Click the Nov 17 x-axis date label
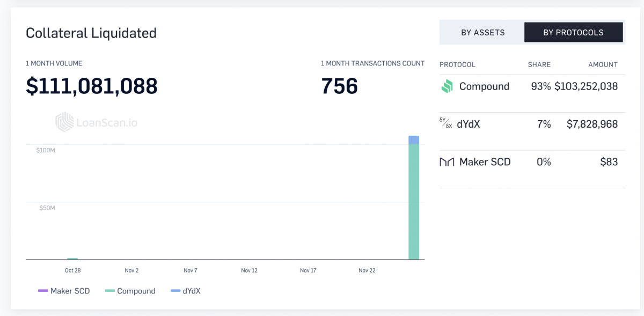The image size is (644, 316). tap(308, 270)
